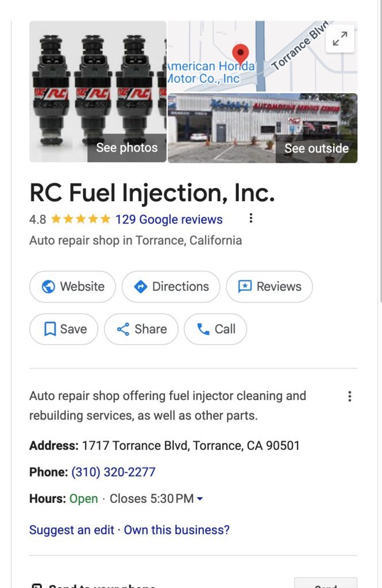Open the 129 Google reviews link
This screenshot has width=382, height=588.
(169, 219)
